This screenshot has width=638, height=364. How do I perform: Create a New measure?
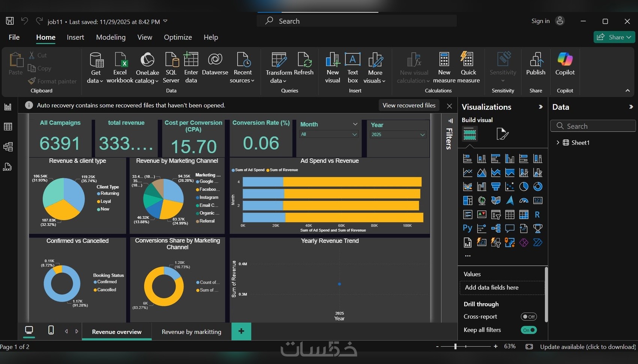[444, 68]
